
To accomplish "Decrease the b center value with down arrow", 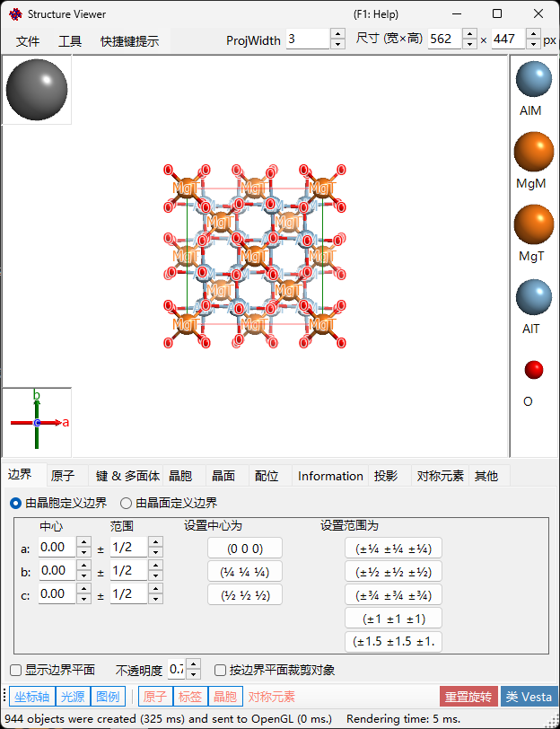I will (x=83, y=575).
